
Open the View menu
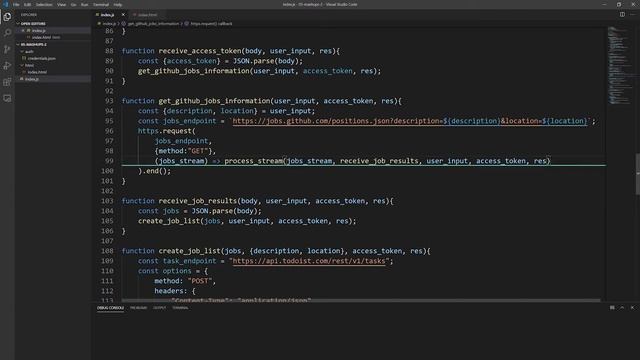61,4
